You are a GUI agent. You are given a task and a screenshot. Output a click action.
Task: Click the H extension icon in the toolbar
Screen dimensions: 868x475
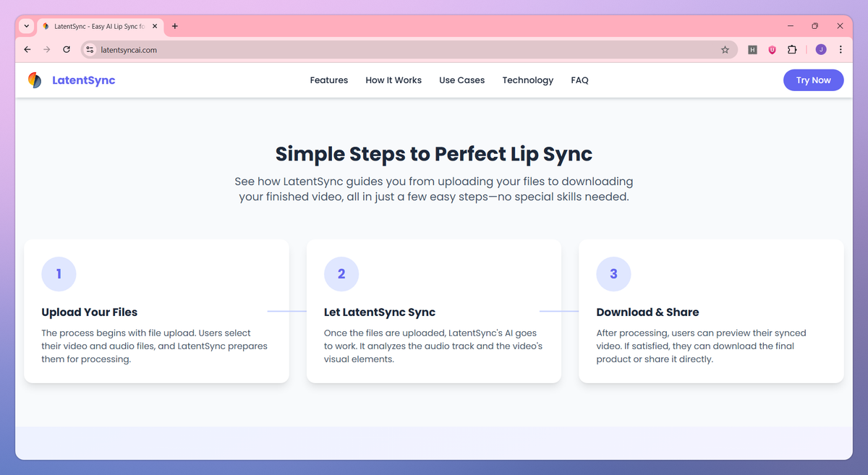(752, 50)
